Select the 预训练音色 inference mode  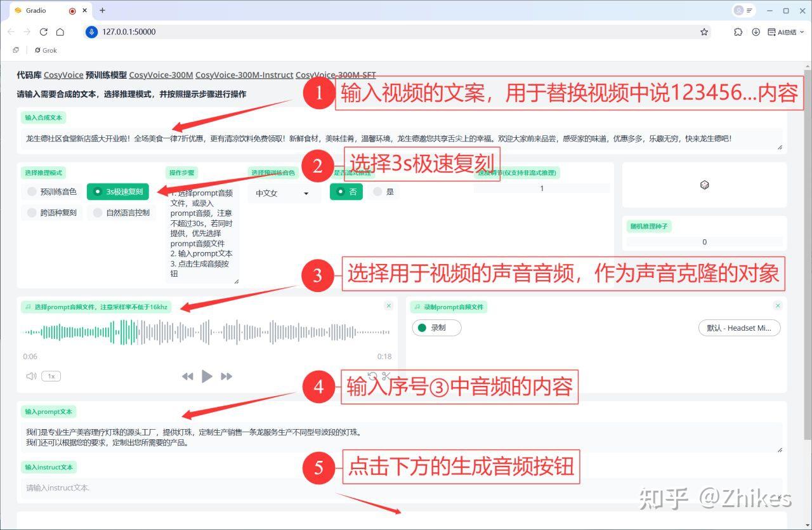click(52, 192)
